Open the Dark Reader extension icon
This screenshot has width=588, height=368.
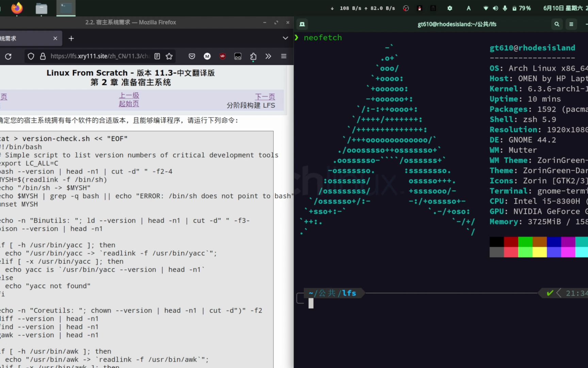[238, 56]
